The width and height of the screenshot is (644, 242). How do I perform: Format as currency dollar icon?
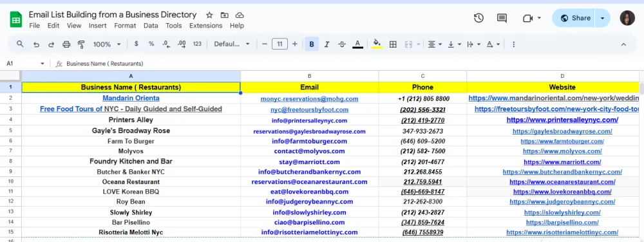(x=137, y=44)
